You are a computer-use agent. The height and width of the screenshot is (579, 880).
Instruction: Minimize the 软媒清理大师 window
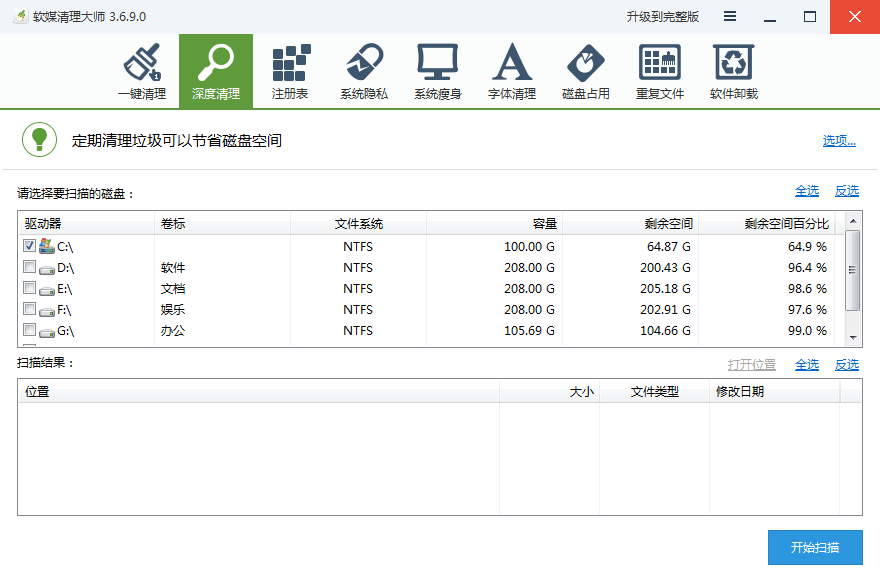[770, 17]
